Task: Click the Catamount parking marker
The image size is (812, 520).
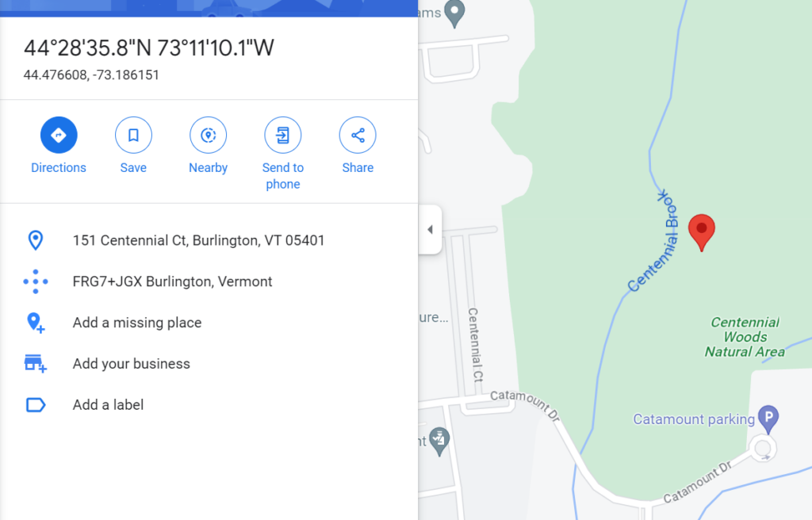Action: tap(768, 419)
